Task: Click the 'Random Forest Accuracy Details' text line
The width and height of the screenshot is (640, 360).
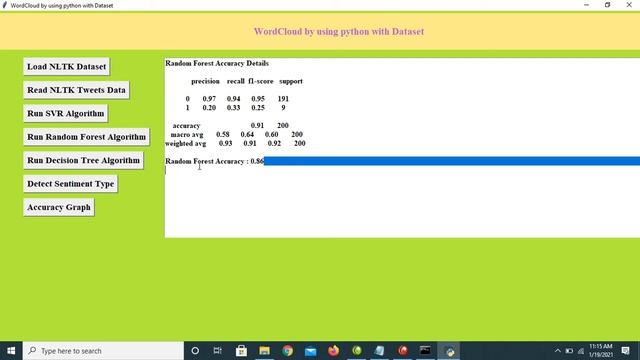Action: [217, 63]
